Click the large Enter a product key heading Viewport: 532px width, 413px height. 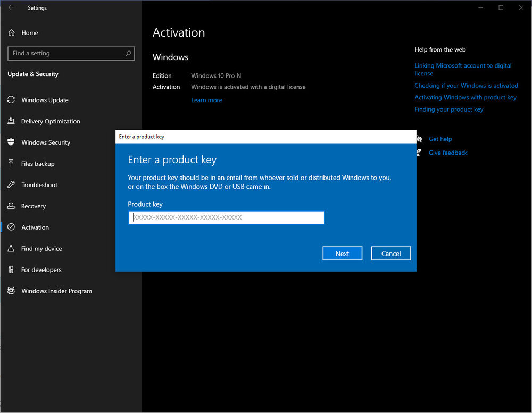(x=172, y=159)
